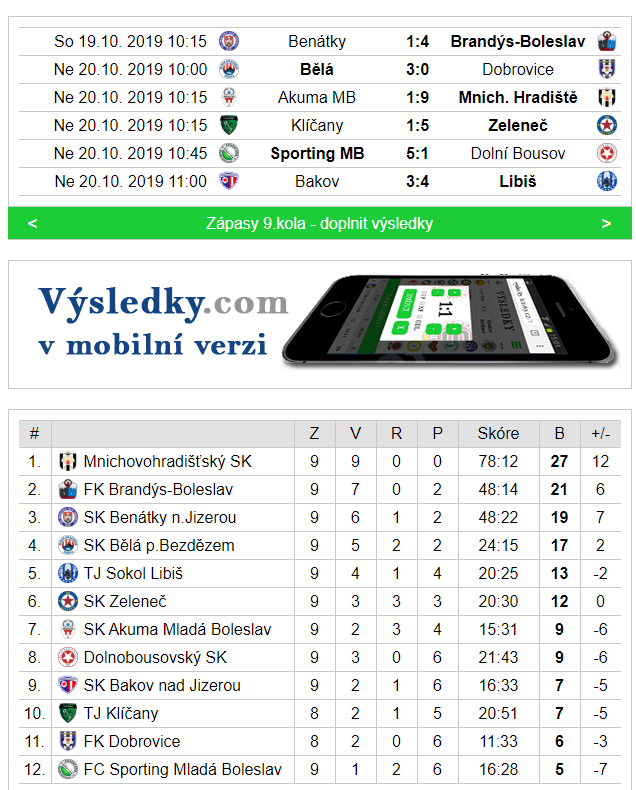The width and height of the screenshot is (636, 790).
Task: Click Sporting MB crest in the match row
Action: pos(229,153)
